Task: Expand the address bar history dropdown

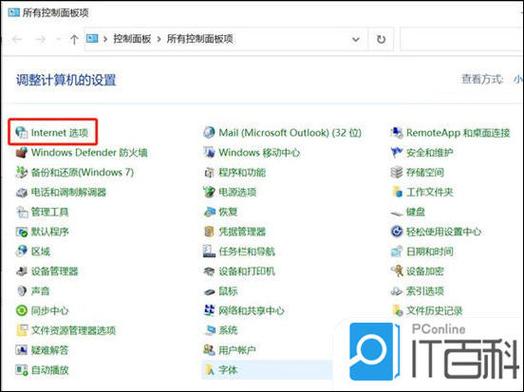Action: pyautogui.click(x=356, y=39)
